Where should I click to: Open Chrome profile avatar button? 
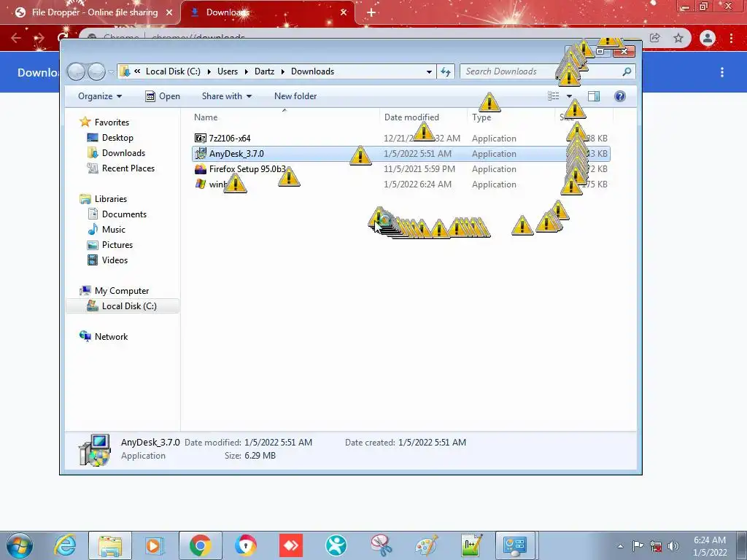708,38
